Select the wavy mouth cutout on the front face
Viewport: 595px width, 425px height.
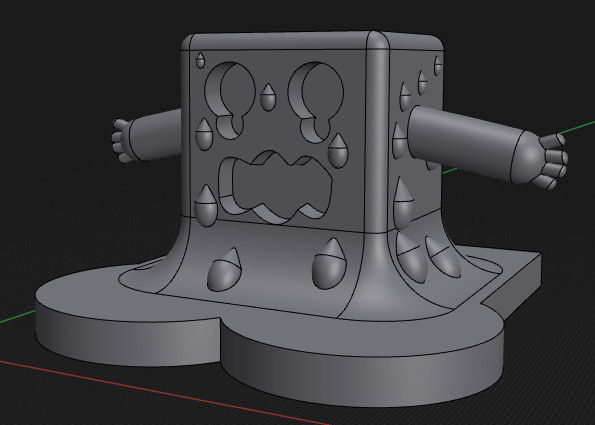[x=275, y=187]
